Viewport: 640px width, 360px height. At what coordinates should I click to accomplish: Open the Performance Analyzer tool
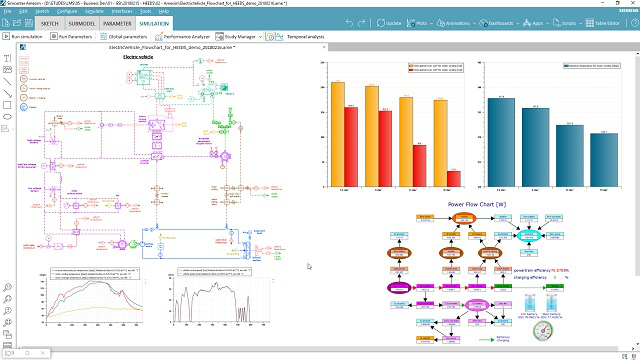pyautogui.click(x=182, y=36)
